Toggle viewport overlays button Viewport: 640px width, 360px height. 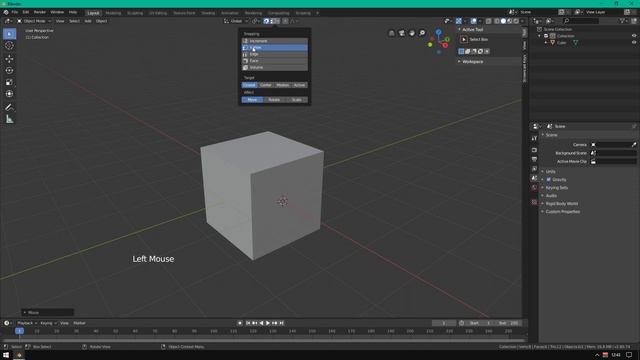click(473, 21)
